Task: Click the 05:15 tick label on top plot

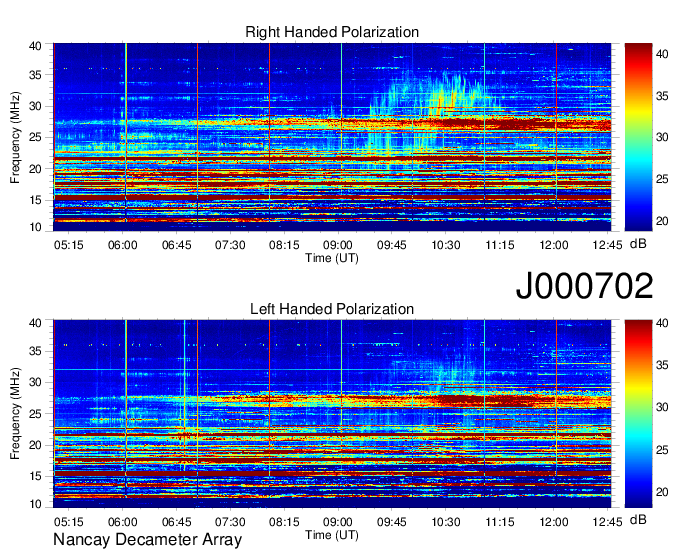Action: click(x=69, y=245)
